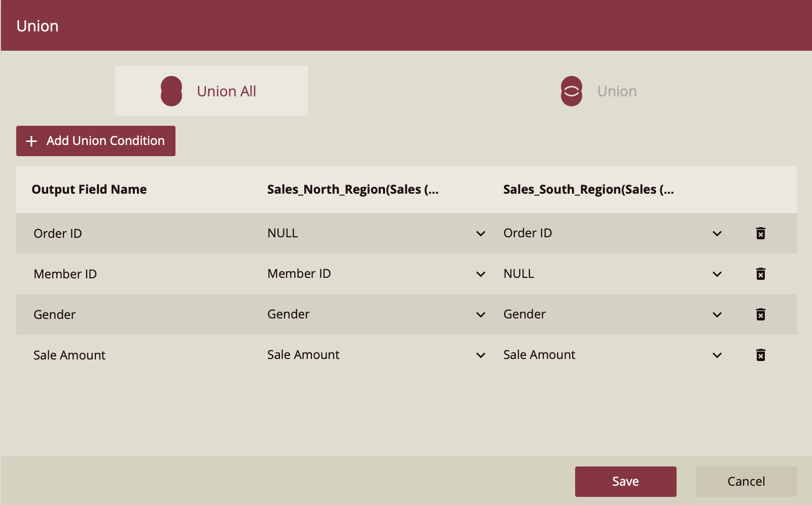This screenshot has height=505, width=812.
Task: Switch to the Union mode
Action: 616,91
